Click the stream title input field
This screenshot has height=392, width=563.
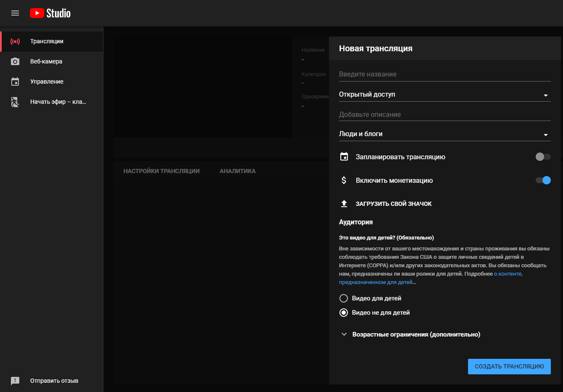point(445,74)
